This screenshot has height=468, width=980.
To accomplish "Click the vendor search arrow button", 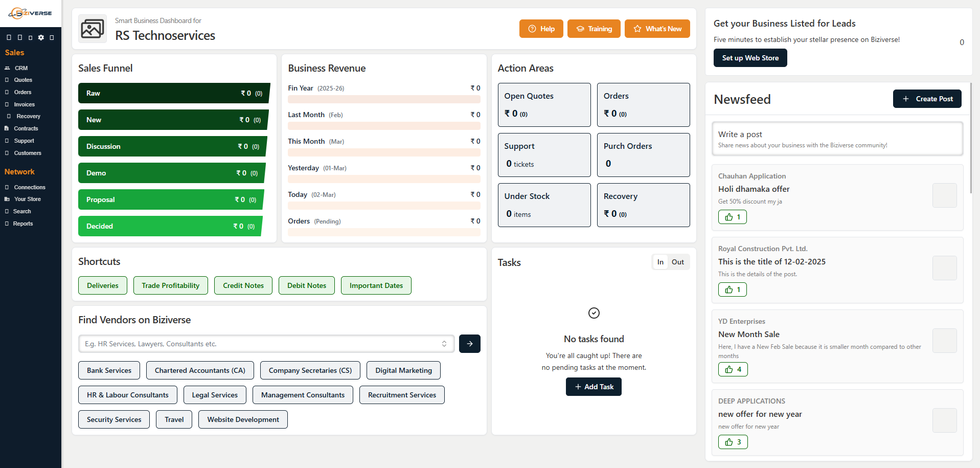I will coord(469,344).
